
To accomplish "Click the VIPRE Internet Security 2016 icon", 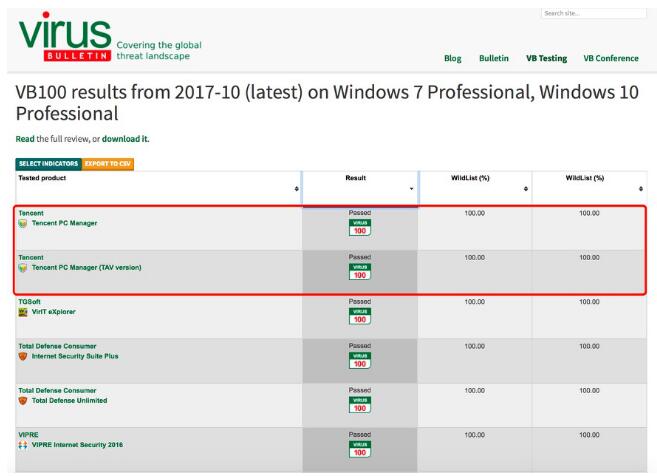I will tap(22, 445).
